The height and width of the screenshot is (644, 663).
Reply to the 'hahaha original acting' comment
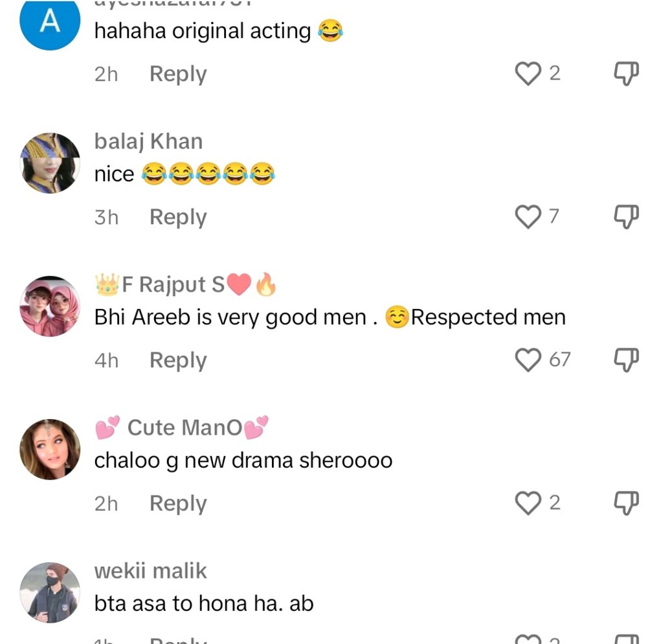click(178, 74)
